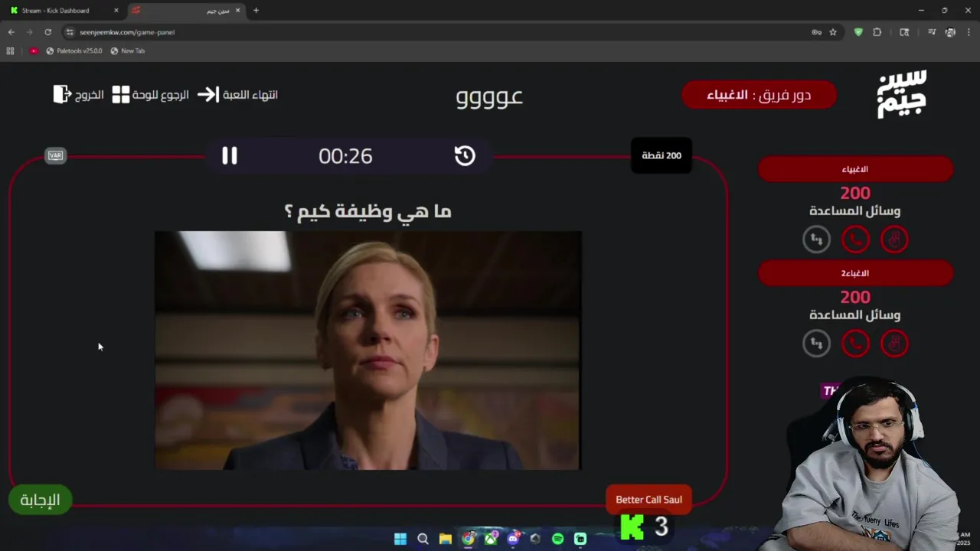
Task: Exit the game using الخروج
Action: click(78, 95)
